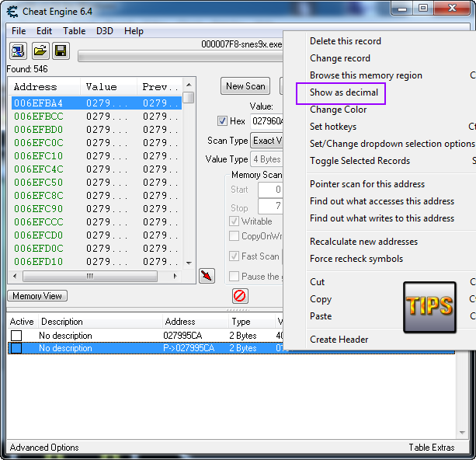Click address table scroll down arrow
Screen dimensions: 476x460
(462, 433)
